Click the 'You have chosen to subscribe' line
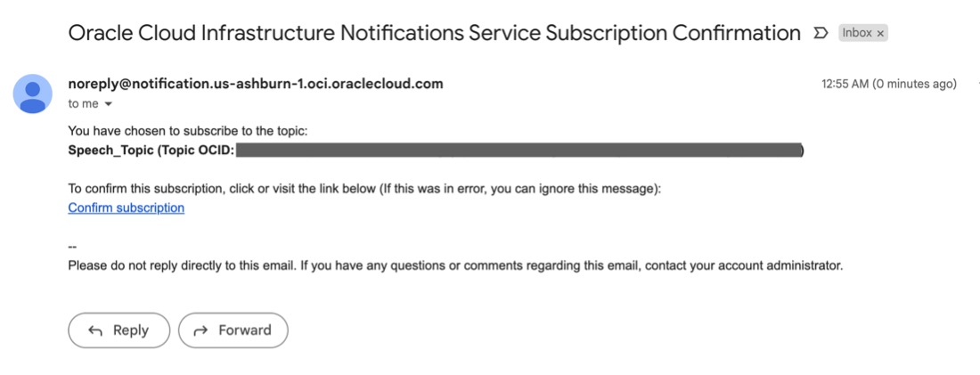Screen dimensions: 980x375 pyautogui.click(x=187, y=132)
